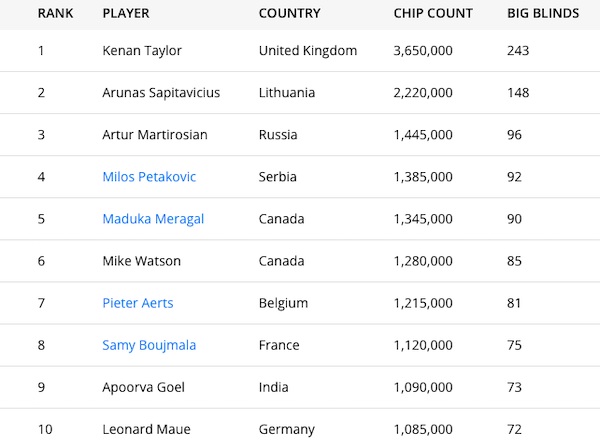
Task: Select the PLAYER column header
Action: coord(126,14)
